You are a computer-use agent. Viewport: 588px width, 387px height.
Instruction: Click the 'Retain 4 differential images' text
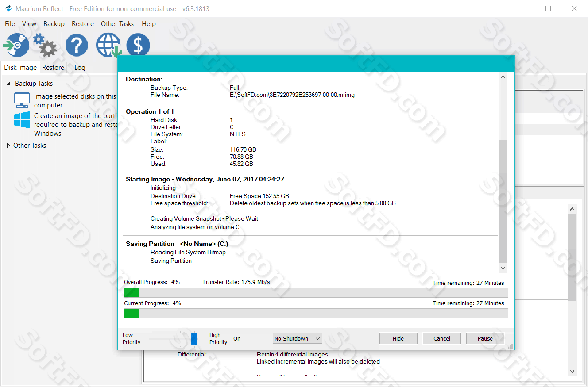click(292, 354)
